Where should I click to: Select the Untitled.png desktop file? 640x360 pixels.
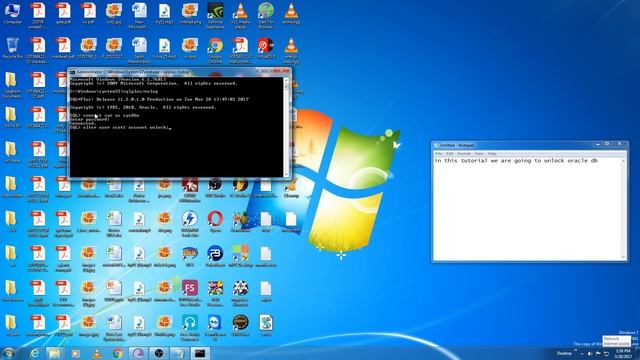[190, 14]
